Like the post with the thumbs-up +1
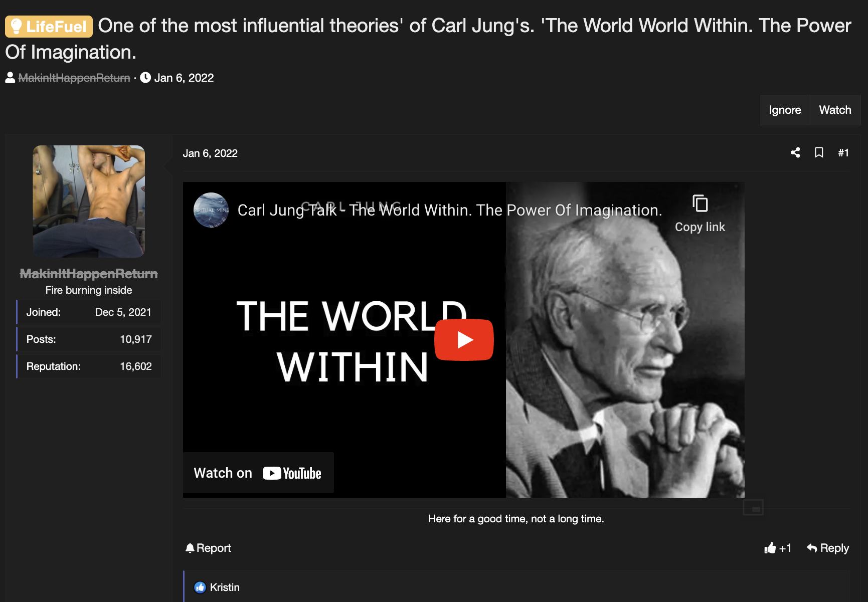Screen dimensions: 868x602 pyautogui.click(x=778, y=548)
